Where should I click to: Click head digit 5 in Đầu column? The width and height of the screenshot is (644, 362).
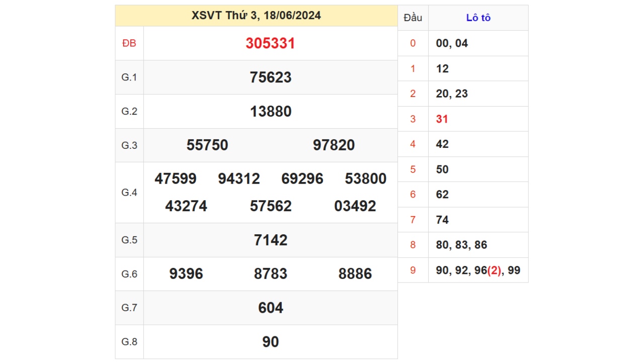413,169
